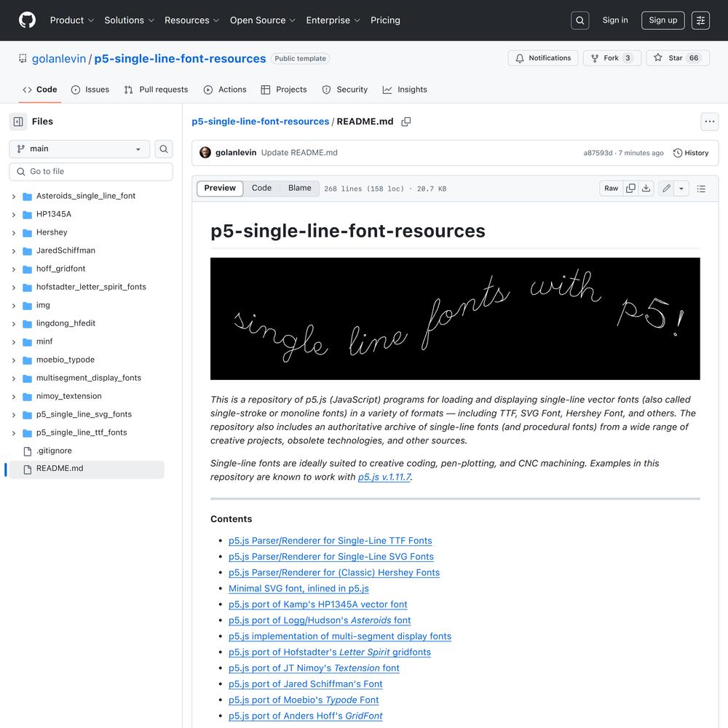Click the search magnifier beside the main branch
Viewport: 728px width, 728px height.
click(164, 149)
